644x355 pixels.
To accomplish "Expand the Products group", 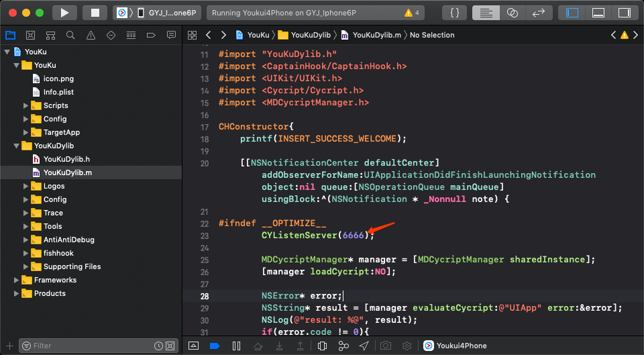I will pyautogui.click(x=16, y=293).
